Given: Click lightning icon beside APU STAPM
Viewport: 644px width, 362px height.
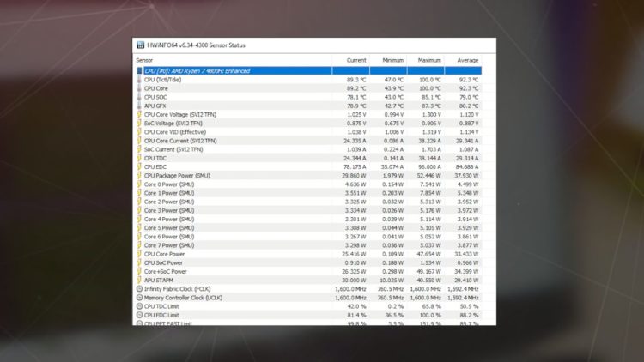Looking at the screenshot, I should tap(139, 280).
